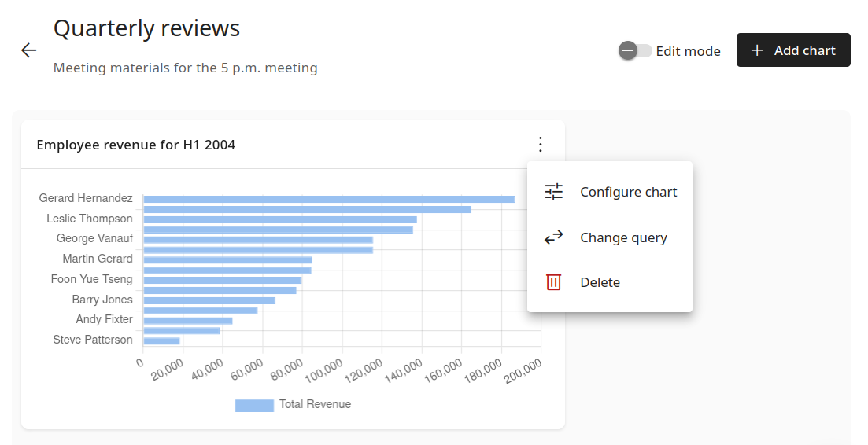The height and width of the screenshot is (445, 868).
Task: Select the Delete menu option text
Action: (x=600, y=282)
